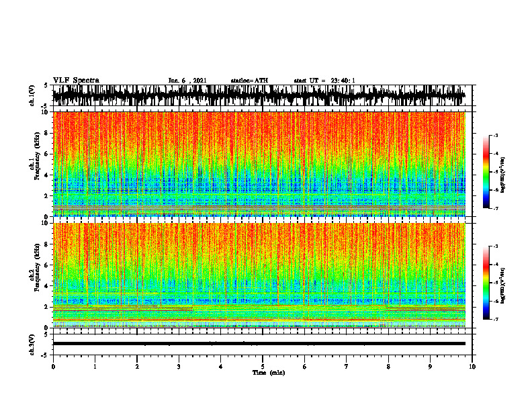The image size is (532, 411).
Task: Click time axis tick "3"
Action: (179, 367)
